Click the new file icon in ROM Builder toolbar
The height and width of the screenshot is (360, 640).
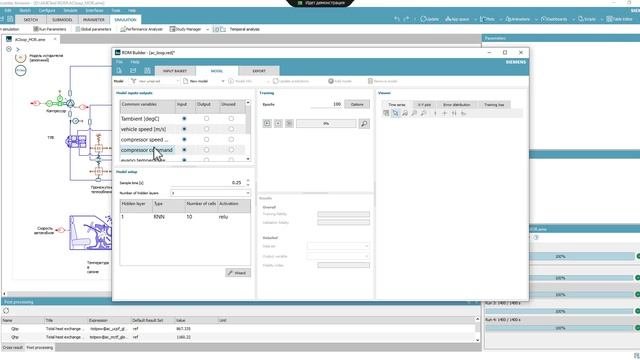pyautogui.click(x=119, y=71)
